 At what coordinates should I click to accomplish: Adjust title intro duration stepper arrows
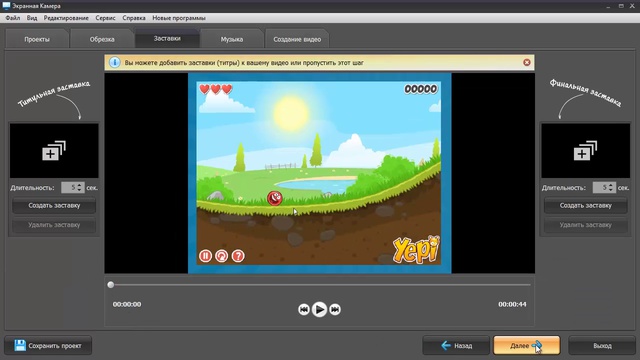(x=80, y=188)
